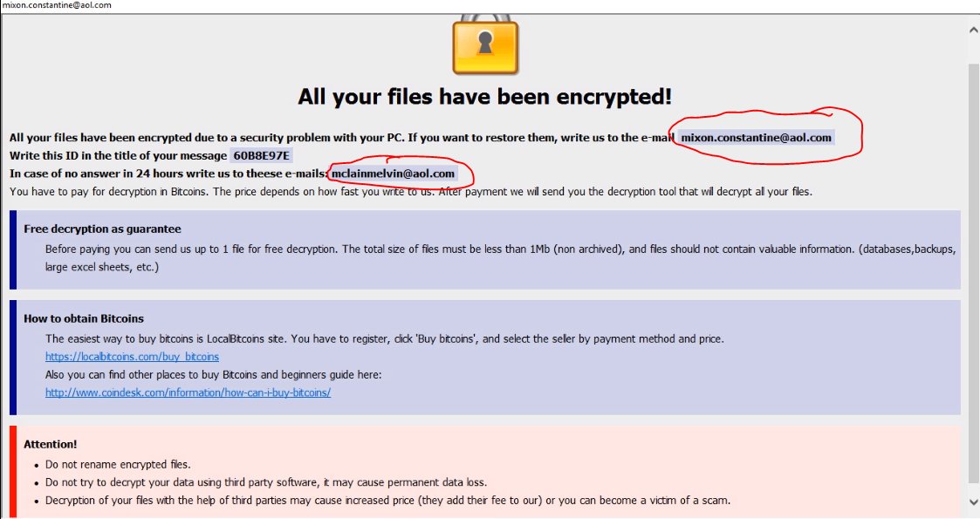This screenshot has height=519, width=980.
Task: Click the 'How to obtain Bitcoins' heading
Action: pyautogui.click(x=84, y=318)
